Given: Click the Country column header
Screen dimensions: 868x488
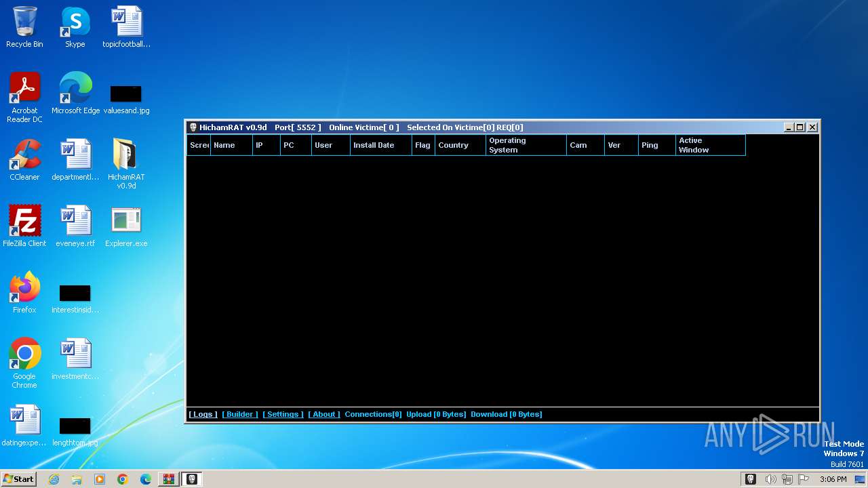Looking at the screenshot, I should pos(460,145).
